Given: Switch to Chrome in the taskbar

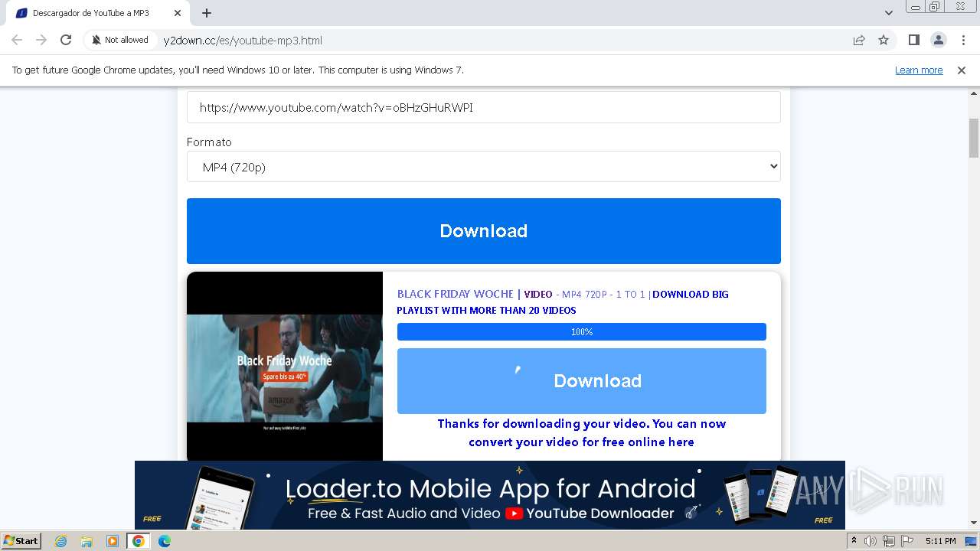Looking at the screenshot, I should pyautogui.click(x=139, y=541).
